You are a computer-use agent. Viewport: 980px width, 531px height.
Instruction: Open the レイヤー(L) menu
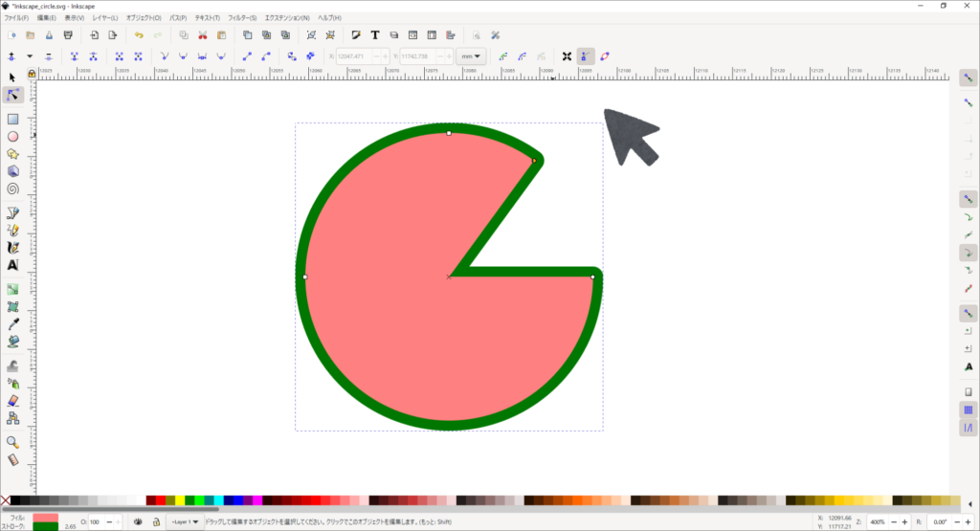tap(105, 18)
